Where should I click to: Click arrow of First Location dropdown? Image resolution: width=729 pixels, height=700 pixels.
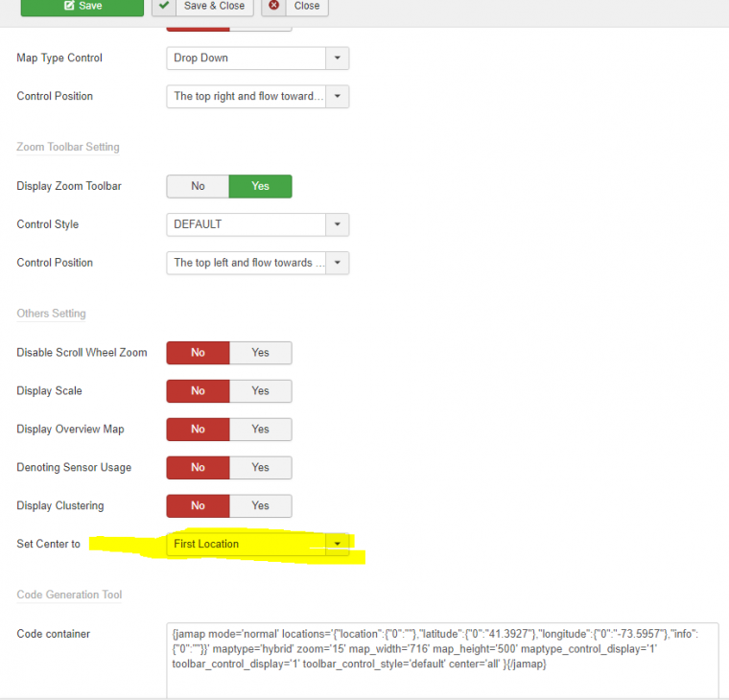tap(338, 544)
